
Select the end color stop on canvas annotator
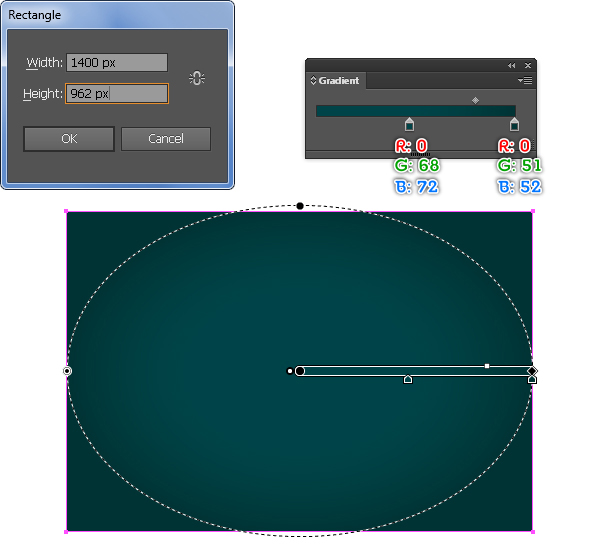[x=532, y=379]
